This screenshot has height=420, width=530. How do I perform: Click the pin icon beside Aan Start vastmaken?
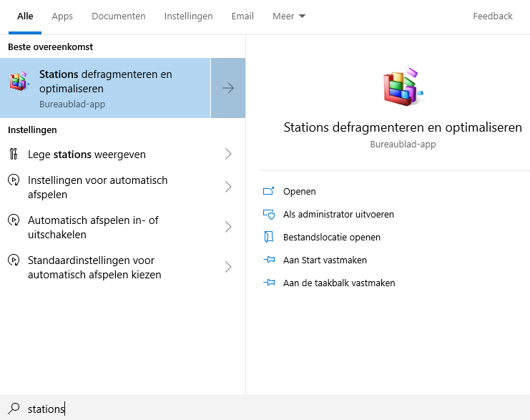(x=269, y=260)
